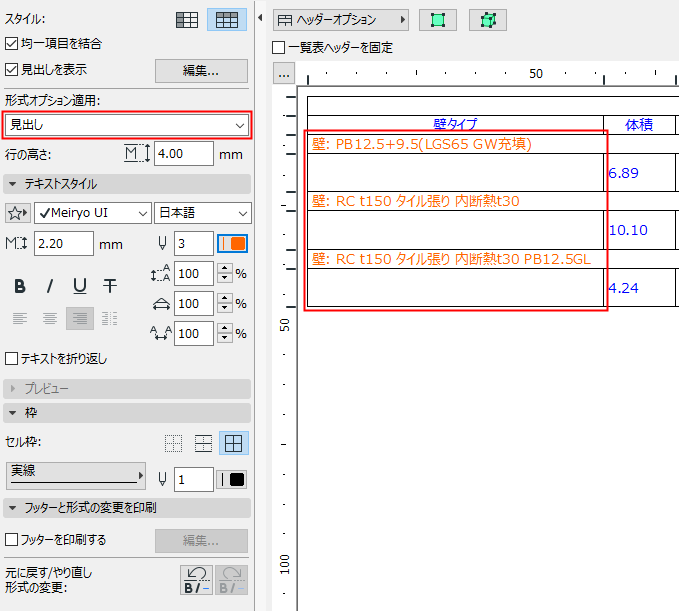Click the text pen number 3 field
Image resolution: width=679 pixels, height=611 pixels.
tap(194, 244)
